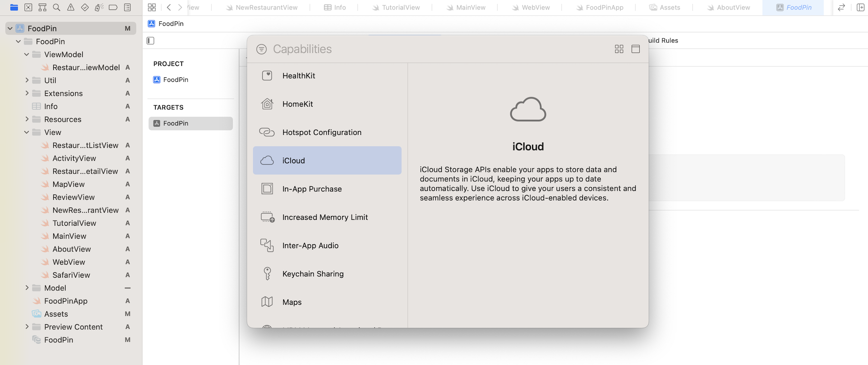868x365 pixels.
Task: Collapse the View folder
Action: pos(27,133)
